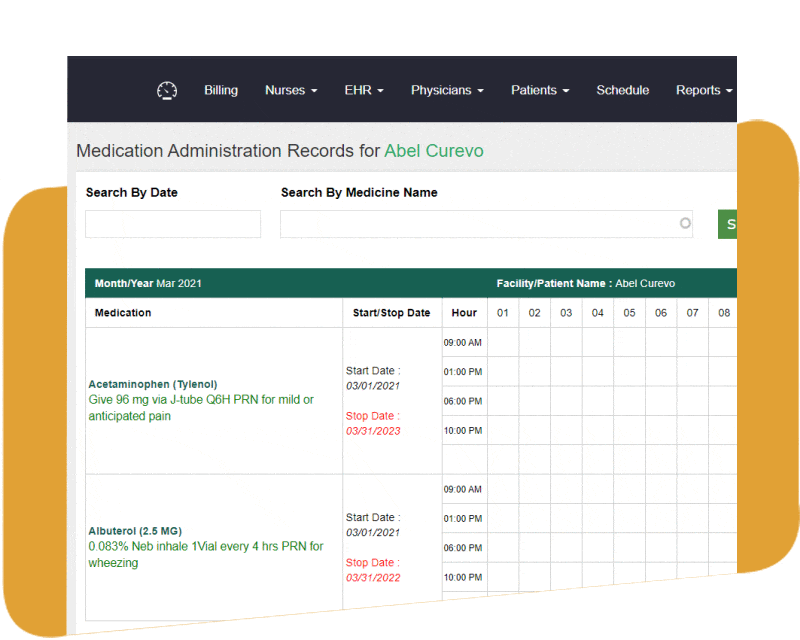This screenshot has height=640, width=800.
Task: Click Acetaminophen 10:00 PM cell for day 05
Action: coord(629,430)
